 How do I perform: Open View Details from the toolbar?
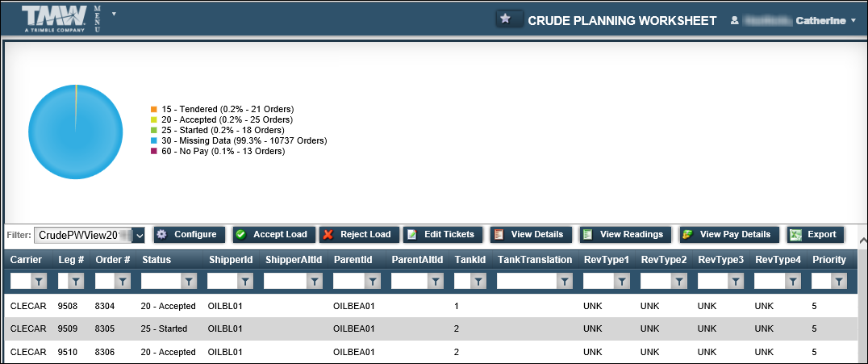[x=530, y=235]
